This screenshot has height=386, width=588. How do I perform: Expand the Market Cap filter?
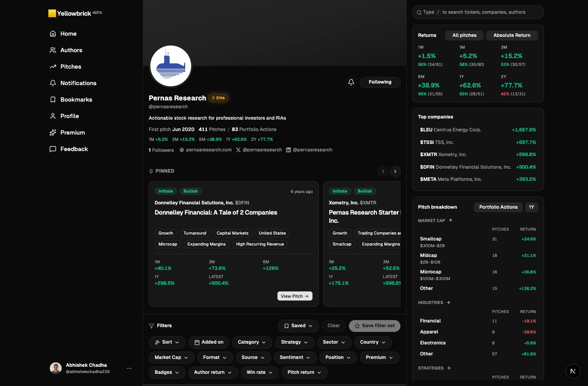click(x=172, y=357)
